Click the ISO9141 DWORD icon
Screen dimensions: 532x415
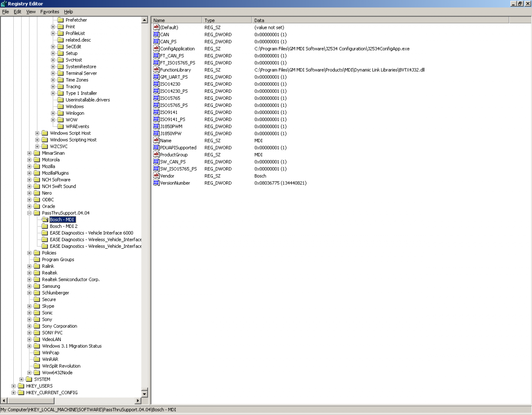(156, 112)
